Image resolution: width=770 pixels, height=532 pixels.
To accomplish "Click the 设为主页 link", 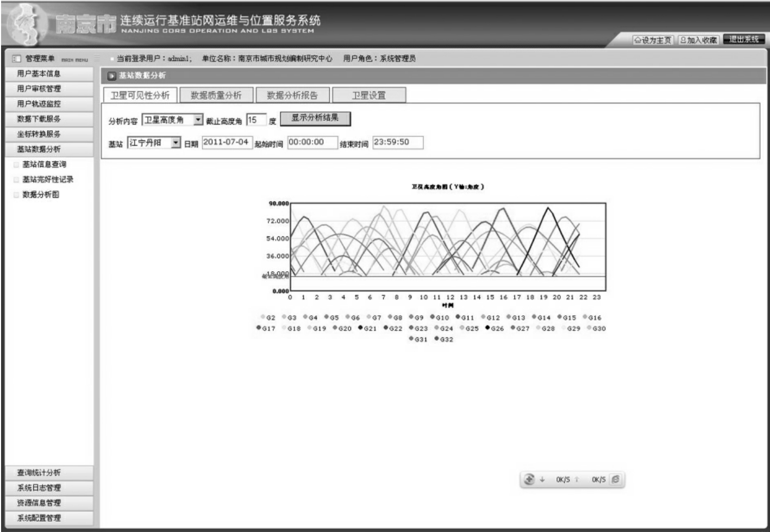I will (x=653, y=40).
